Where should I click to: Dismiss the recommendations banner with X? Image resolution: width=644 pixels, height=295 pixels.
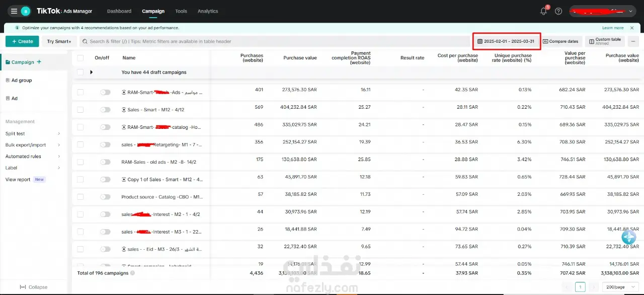pos(632,28)
